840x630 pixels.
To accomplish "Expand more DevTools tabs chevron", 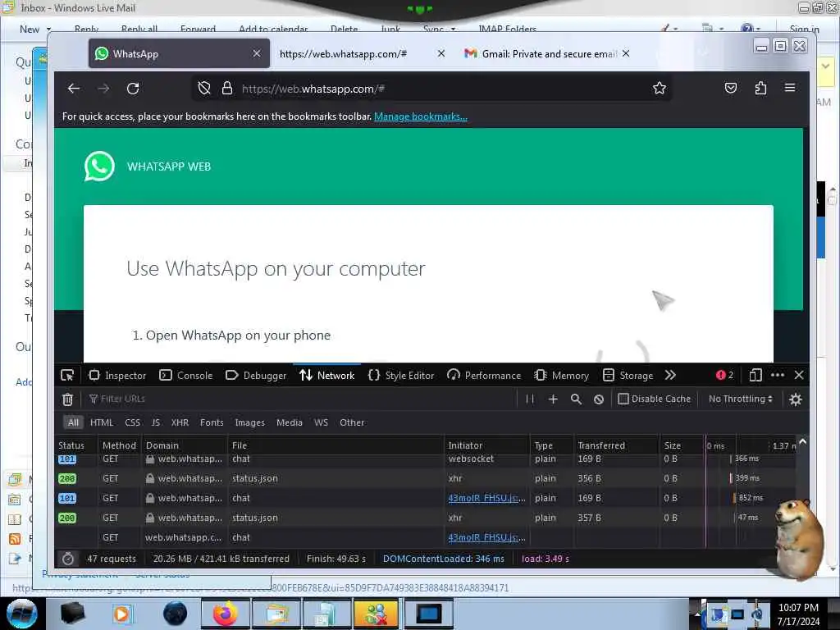I will [x=670, y=375].
